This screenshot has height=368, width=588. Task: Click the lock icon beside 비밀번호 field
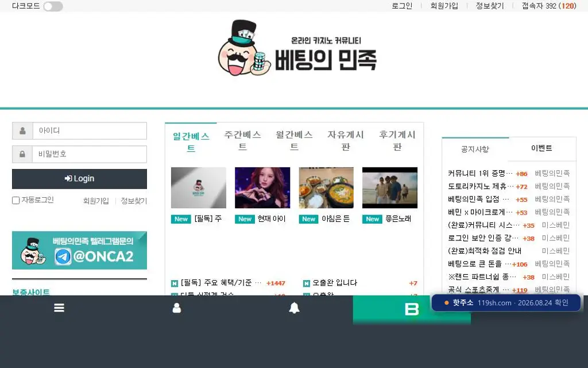[x=22, y=154]
